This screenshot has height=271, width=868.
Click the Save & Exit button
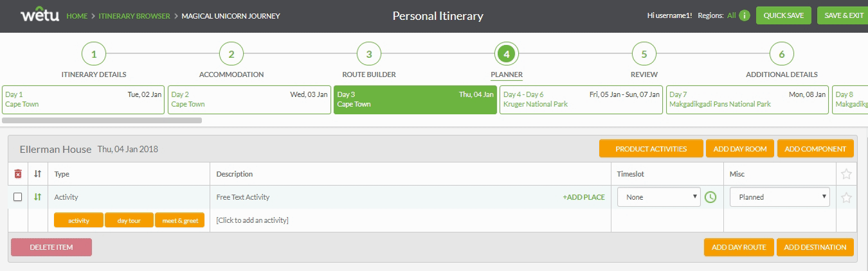point(843,15)
